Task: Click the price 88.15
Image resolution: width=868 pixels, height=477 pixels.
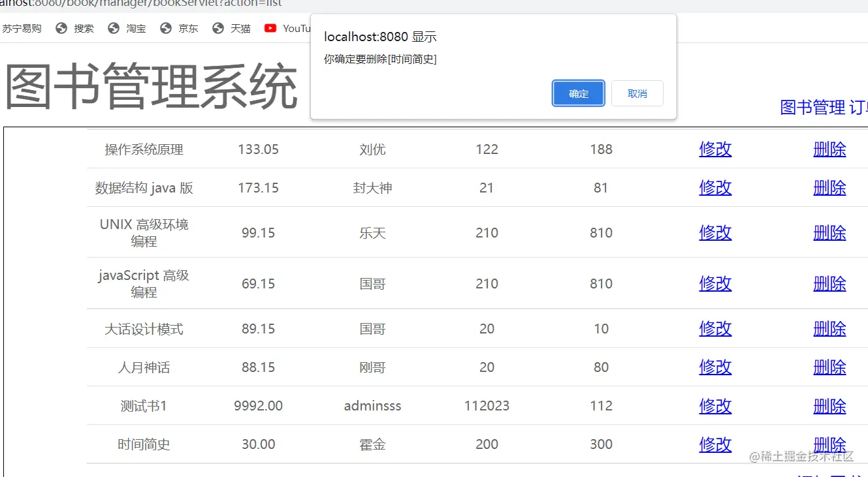Action: [258, 367]
